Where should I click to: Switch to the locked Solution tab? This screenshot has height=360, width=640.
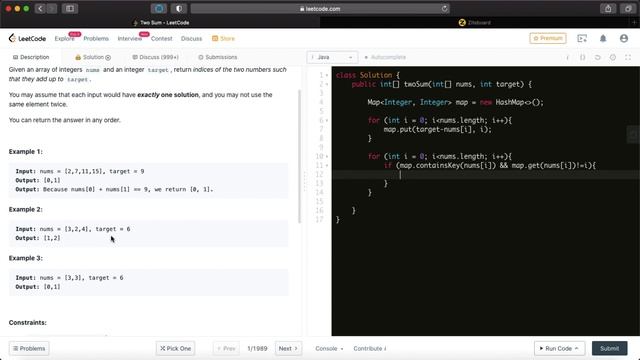pyautogui.click(x=93, y=57)
